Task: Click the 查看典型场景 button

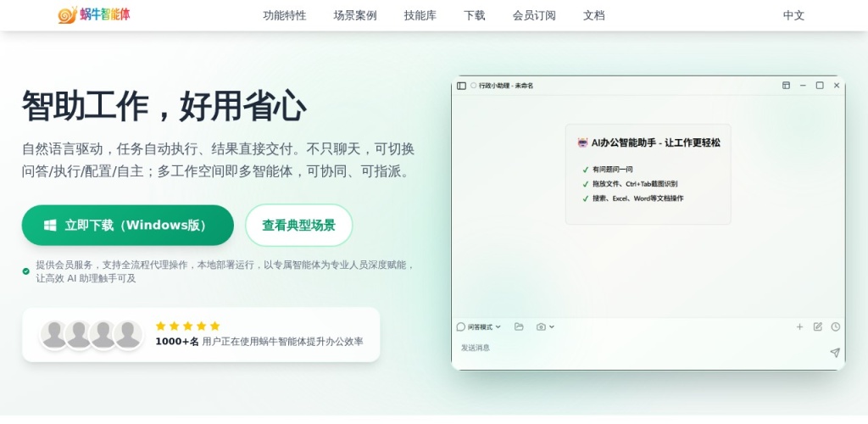Action: point(299,226)
